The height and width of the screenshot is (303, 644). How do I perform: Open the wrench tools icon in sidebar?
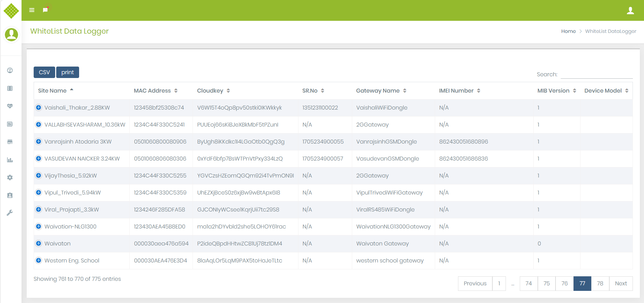click(x=10, y=213)
